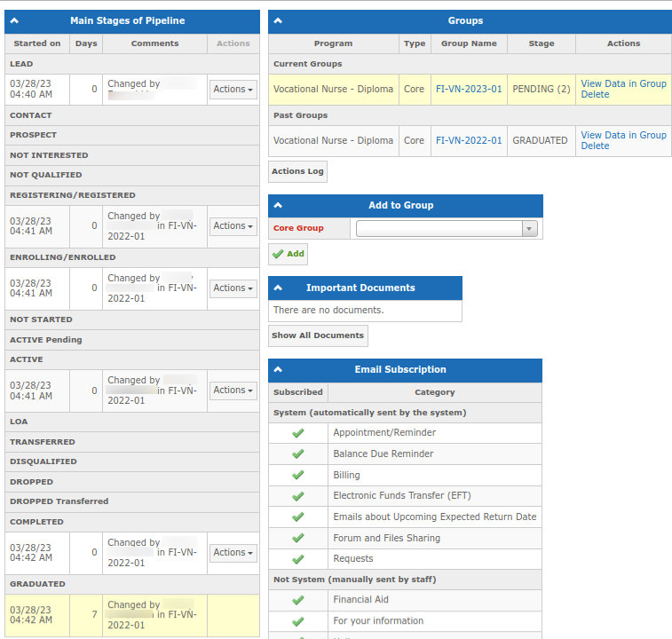
Task: Click the Category column header
Action: [435, 392]
